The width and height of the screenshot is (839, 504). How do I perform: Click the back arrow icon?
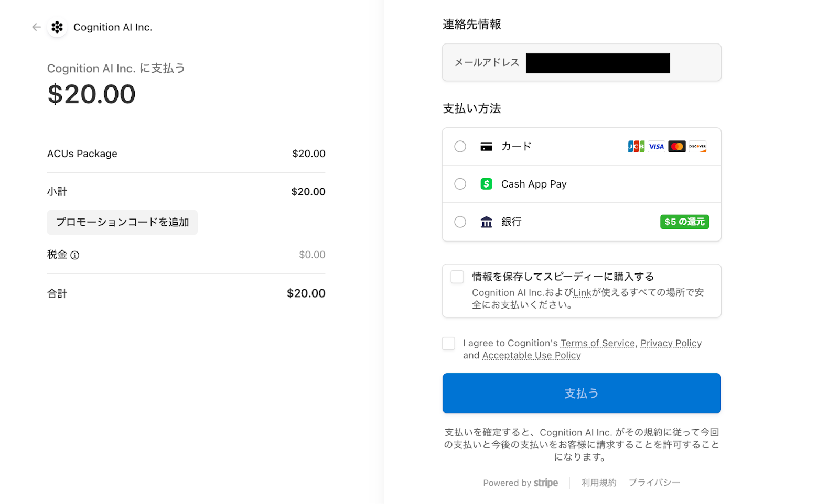click(x=36, y=27)
